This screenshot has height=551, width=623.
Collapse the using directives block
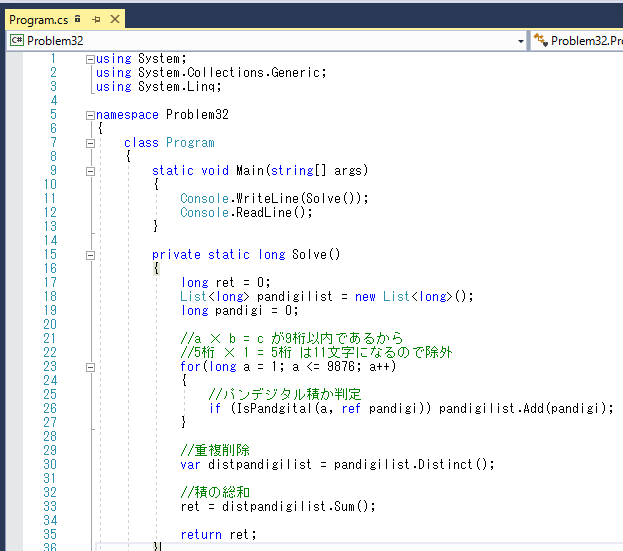(91, 59)
